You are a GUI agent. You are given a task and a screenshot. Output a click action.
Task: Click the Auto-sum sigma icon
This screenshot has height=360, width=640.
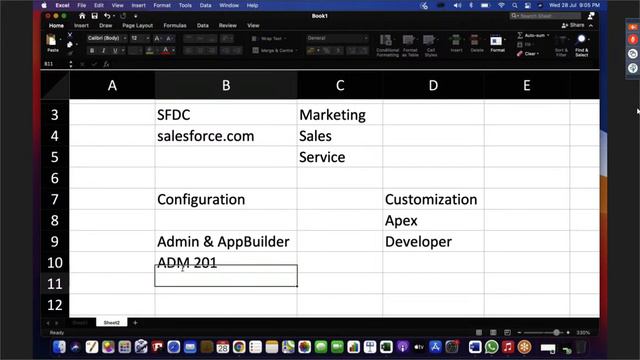coord(520,36)
